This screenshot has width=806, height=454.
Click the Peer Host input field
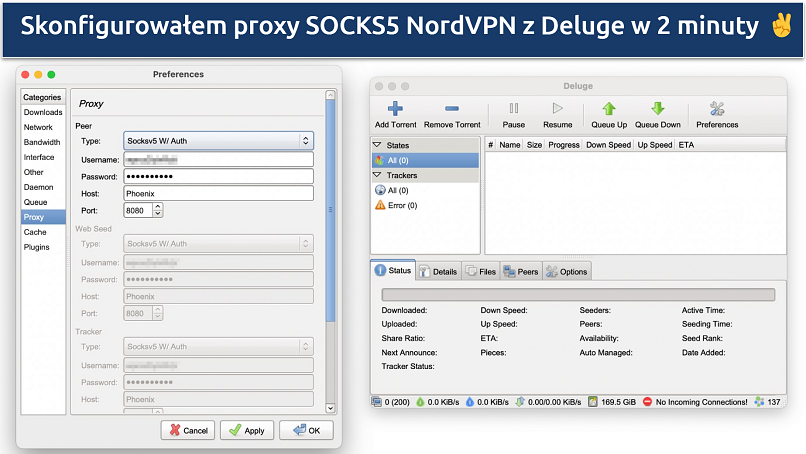tap(218, 193)
